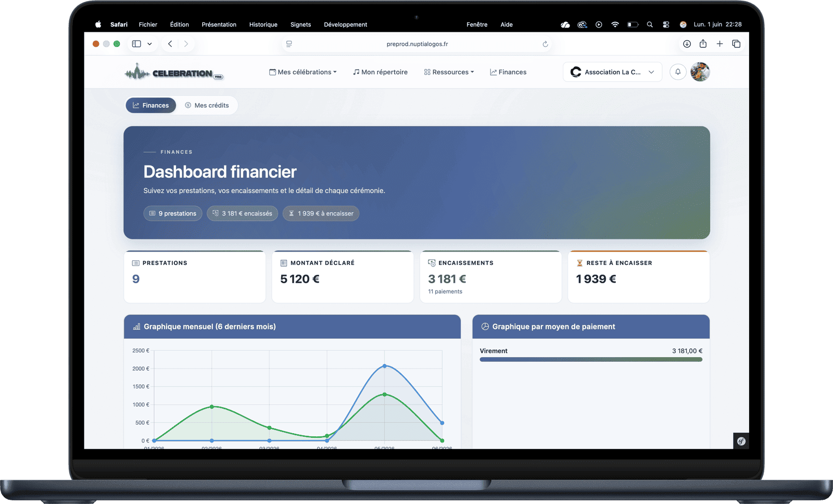
Task: Expand the sidebar tab group chevron
Action: 149,44
